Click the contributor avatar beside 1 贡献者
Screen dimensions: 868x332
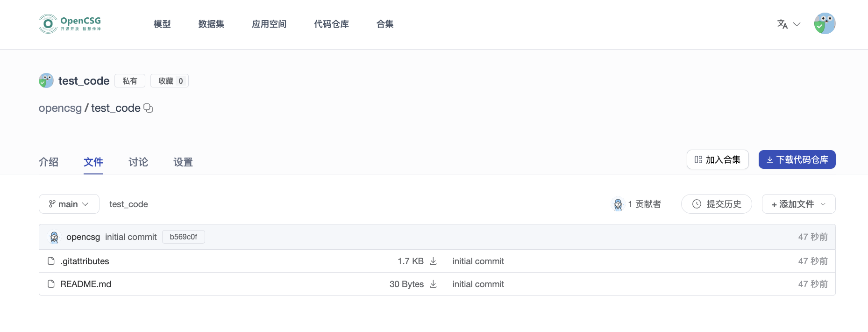click(618, 204)
